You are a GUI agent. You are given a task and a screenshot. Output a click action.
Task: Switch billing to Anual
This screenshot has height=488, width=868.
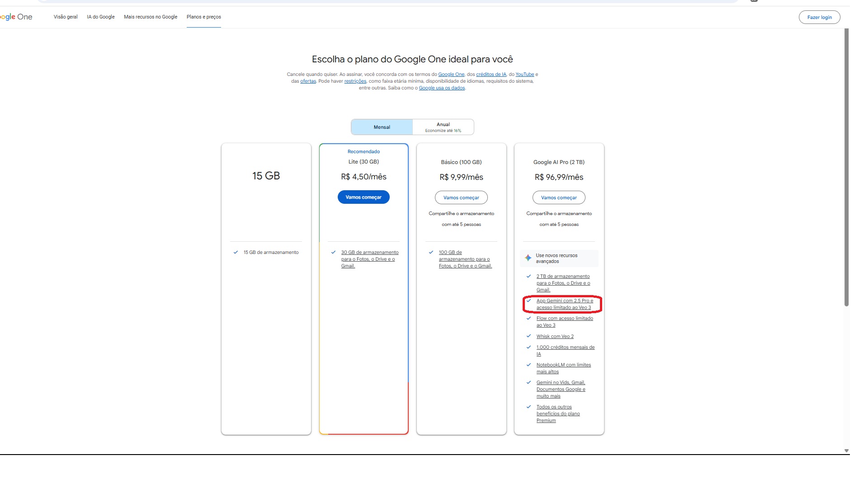[x=443, y=127]
